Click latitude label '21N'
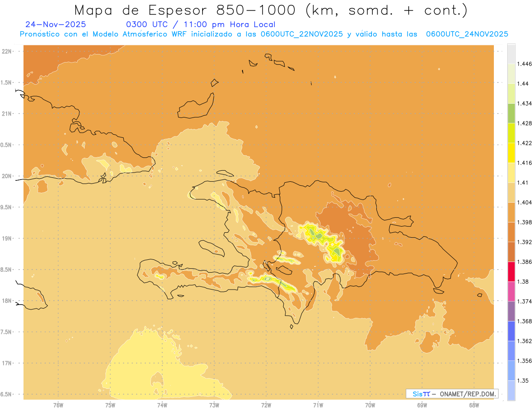The image size is (532, 411). coord(7,114)
